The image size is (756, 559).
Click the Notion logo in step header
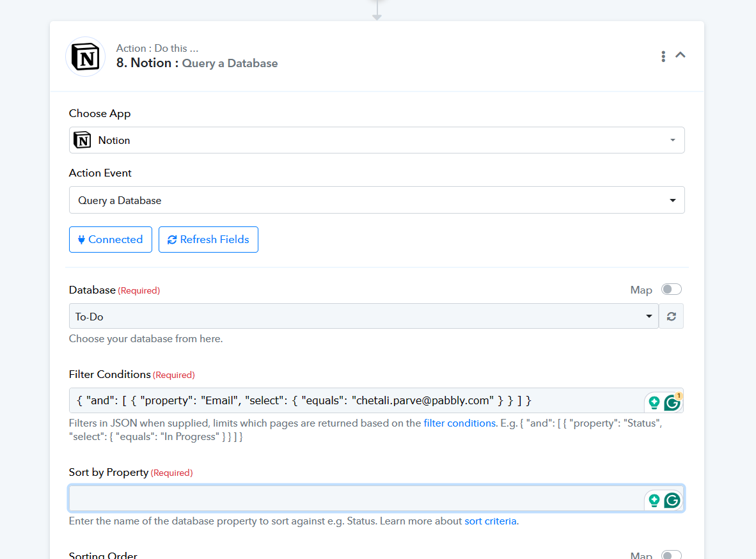pyautogui.click(x=85, y=56)
